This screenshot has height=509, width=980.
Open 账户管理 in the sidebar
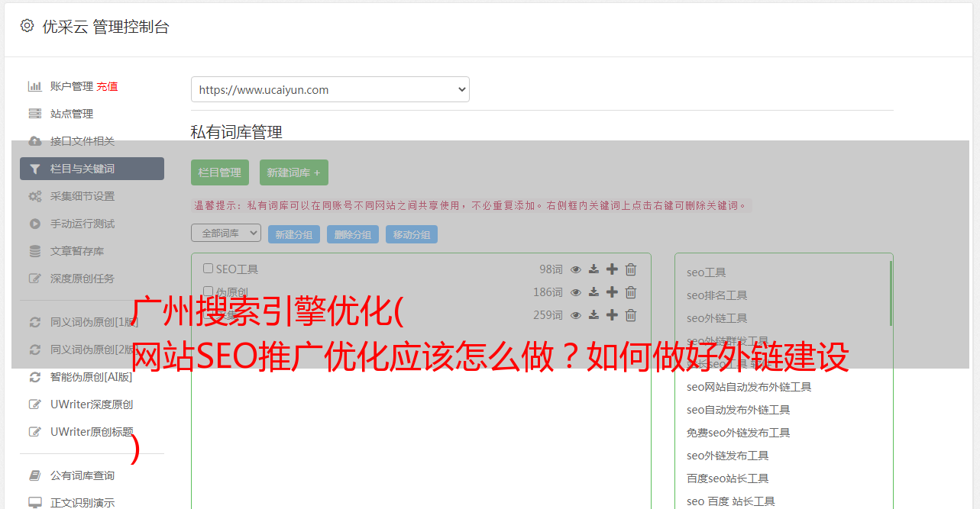coord(72,86)
